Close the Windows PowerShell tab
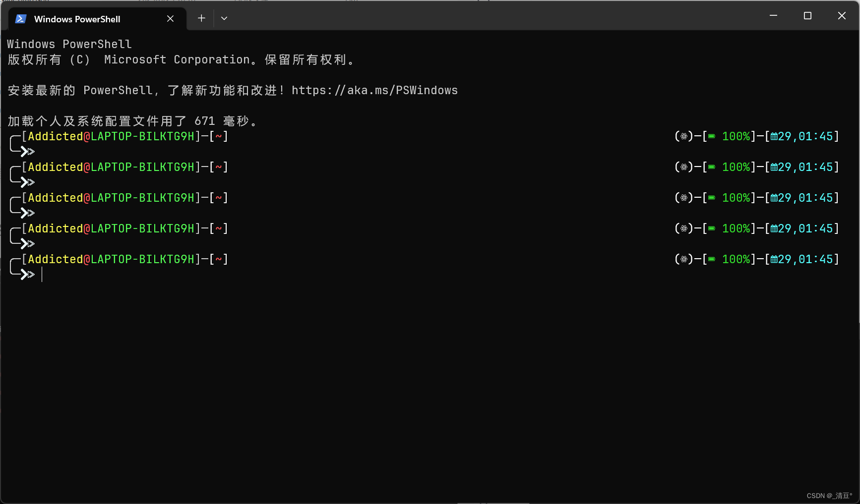860x504 pixels. pyautogui.click(x=170, y=19)
